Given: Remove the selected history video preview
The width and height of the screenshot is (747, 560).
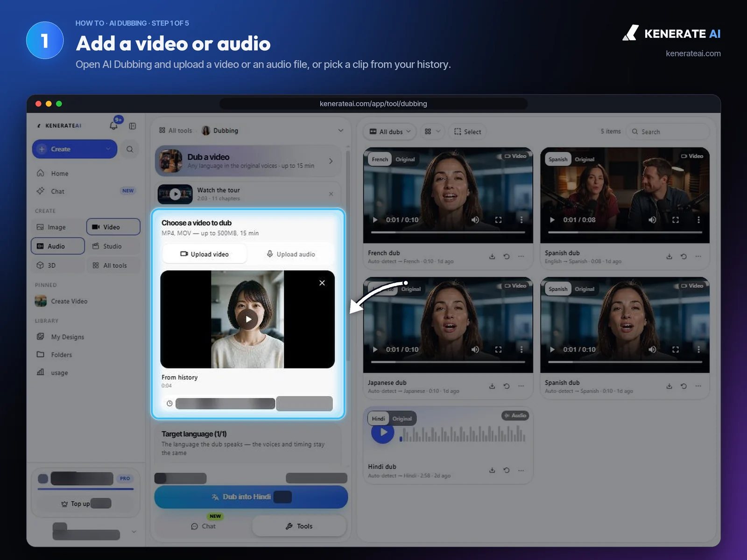Looking at the screenshot, I should pos(322,283).
